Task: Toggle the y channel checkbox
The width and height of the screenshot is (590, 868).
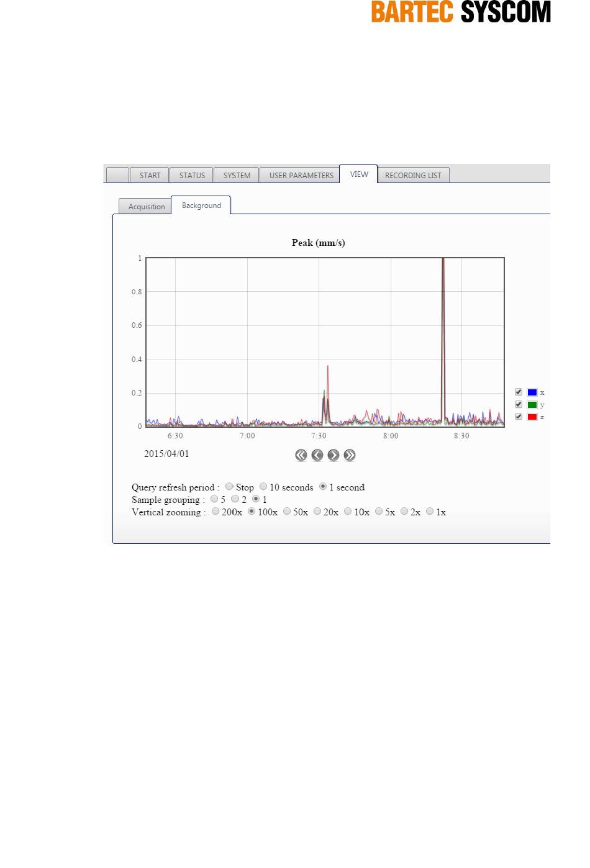Action: pyautogui.click(x=519, y=404)
